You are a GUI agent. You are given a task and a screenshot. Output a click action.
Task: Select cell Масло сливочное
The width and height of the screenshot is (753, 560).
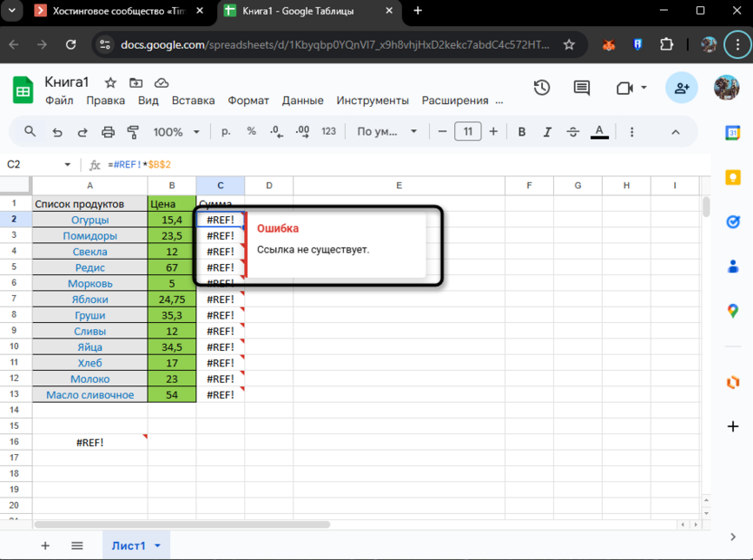click(90, 395)
